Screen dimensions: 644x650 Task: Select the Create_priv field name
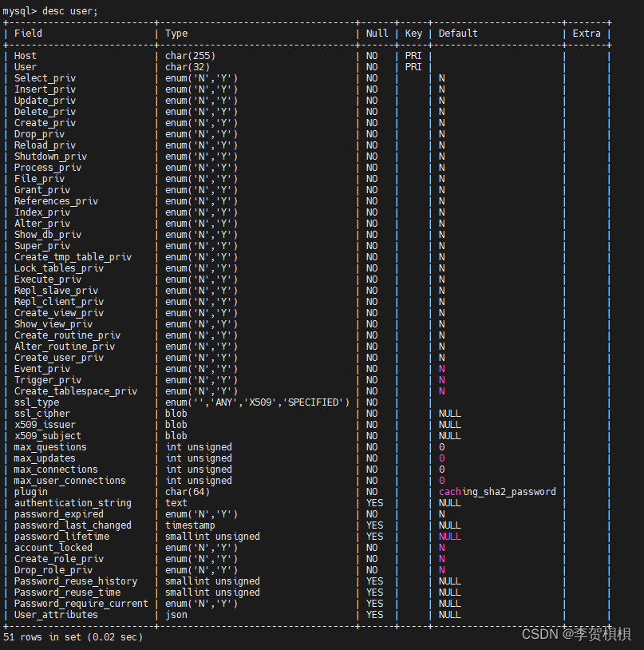point(45,123)
